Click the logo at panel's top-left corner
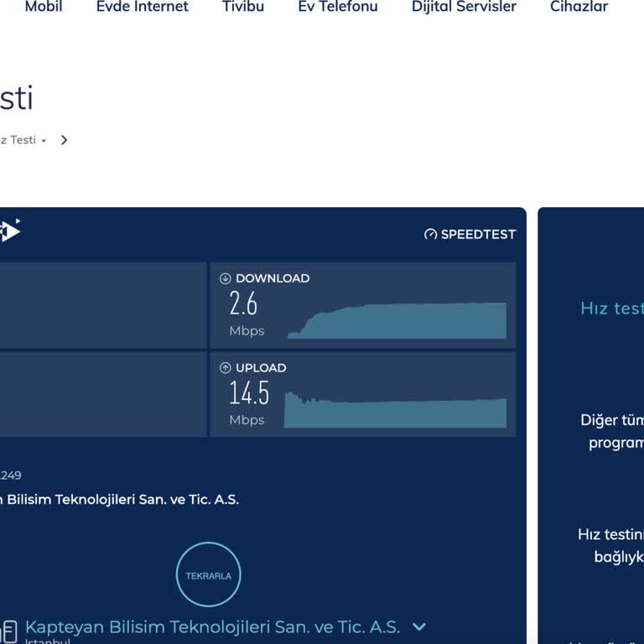The width and height of the screenshot is (644, 644). pos(10,231)
